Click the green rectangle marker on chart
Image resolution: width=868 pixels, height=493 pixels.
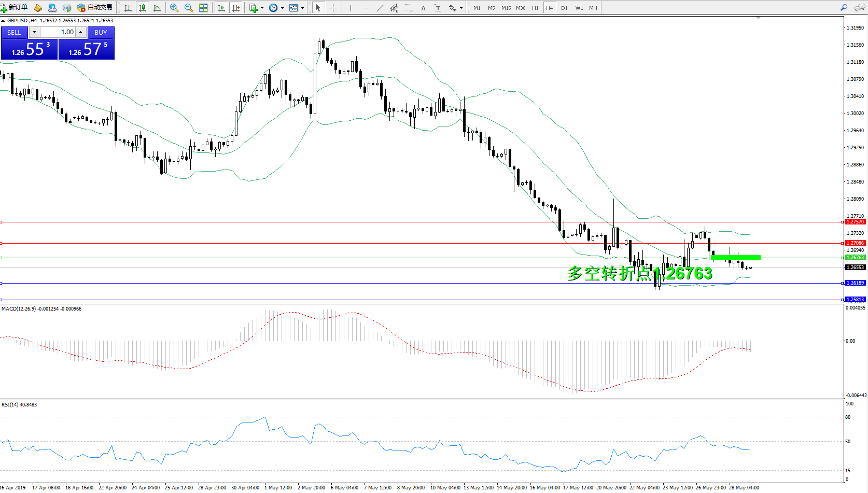[x=735, y=257]
